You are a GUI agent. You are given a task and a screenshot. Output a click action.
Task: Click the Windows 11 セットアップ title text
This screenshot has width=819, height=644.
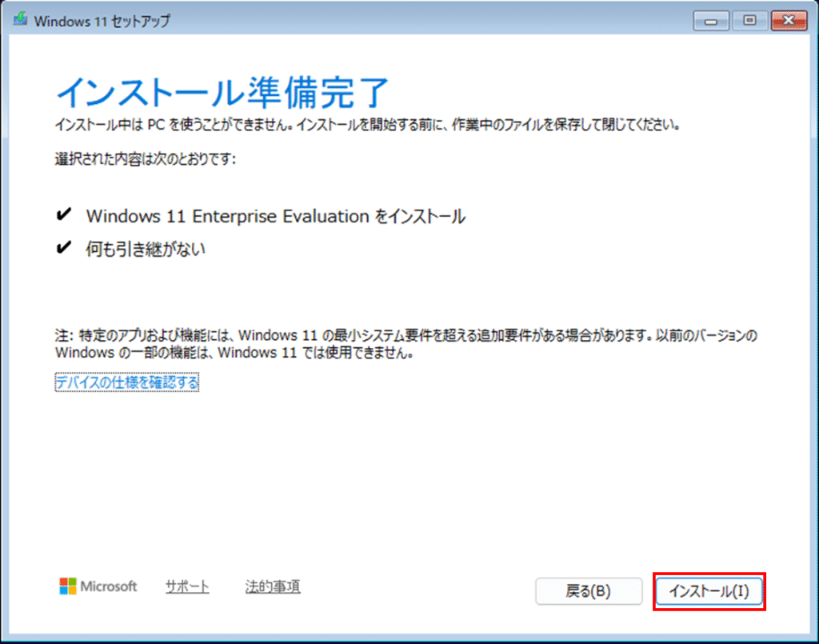point(102,21)
